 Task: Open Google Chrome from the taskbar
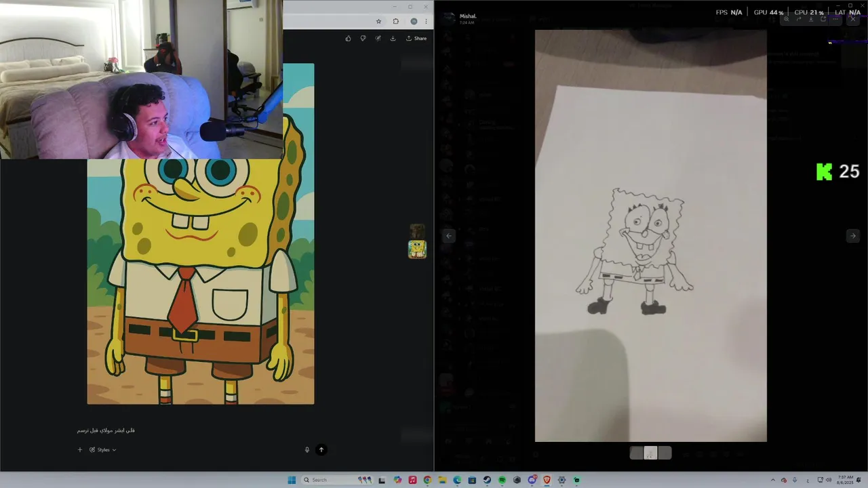(x=428, y=480)
